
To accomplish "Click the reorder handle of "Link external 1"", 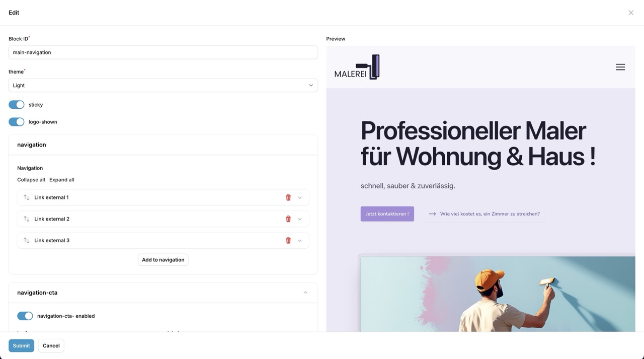I will (26, 197).
